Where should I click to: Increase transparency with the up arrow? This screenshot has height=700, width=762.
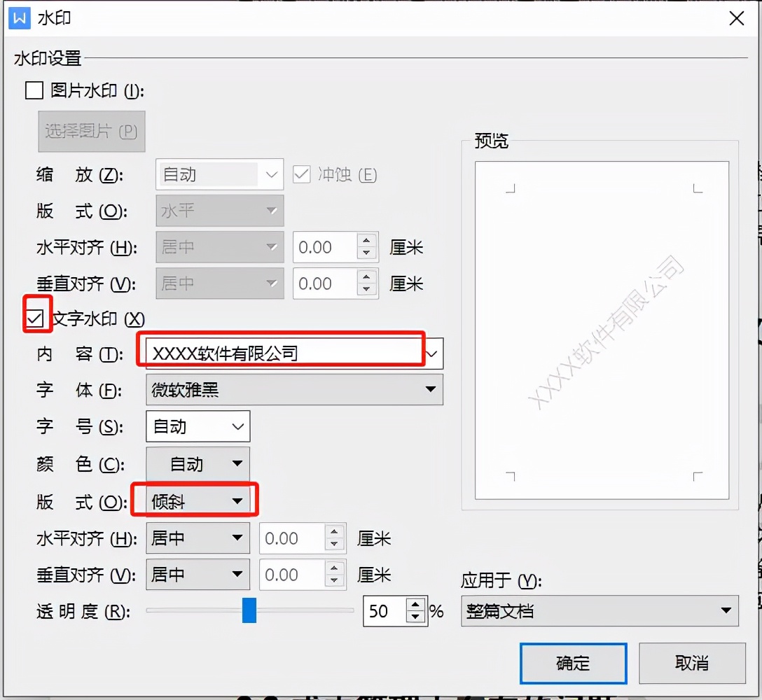tap(415, 605)
